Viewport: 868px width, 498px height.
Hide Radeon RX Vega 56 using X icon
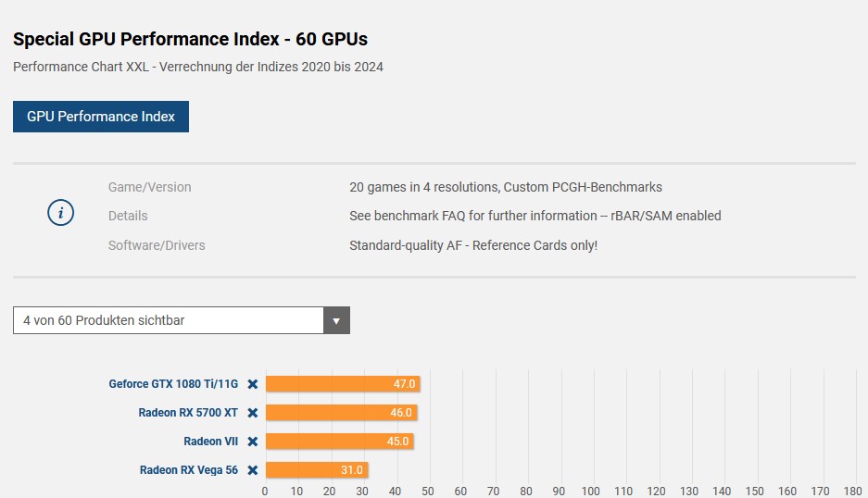point(252,470)
